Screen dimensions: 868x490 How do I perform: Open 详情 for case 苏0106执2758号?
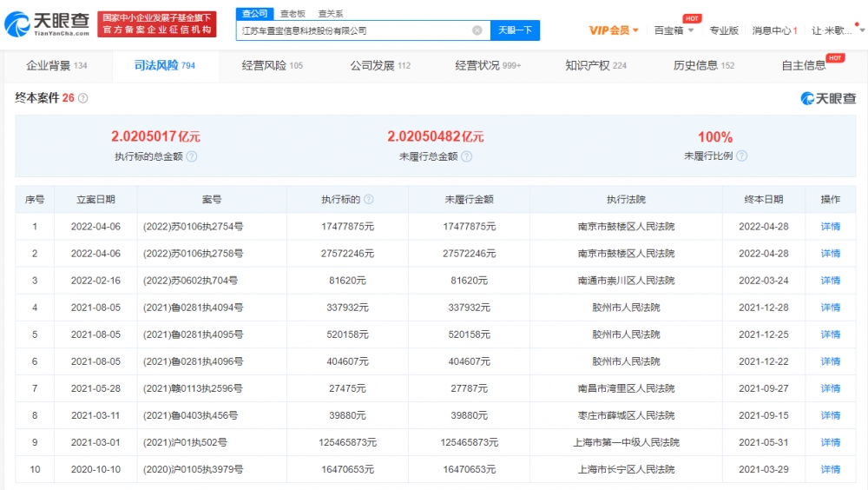831,254
